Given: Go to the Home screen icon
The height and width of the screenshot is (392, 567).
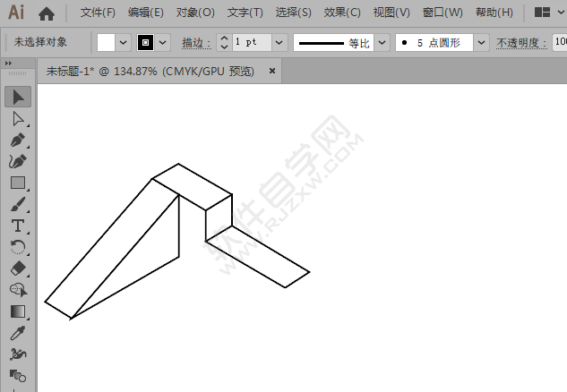Looking at the screenshot, I should click(x=47, y=13).
